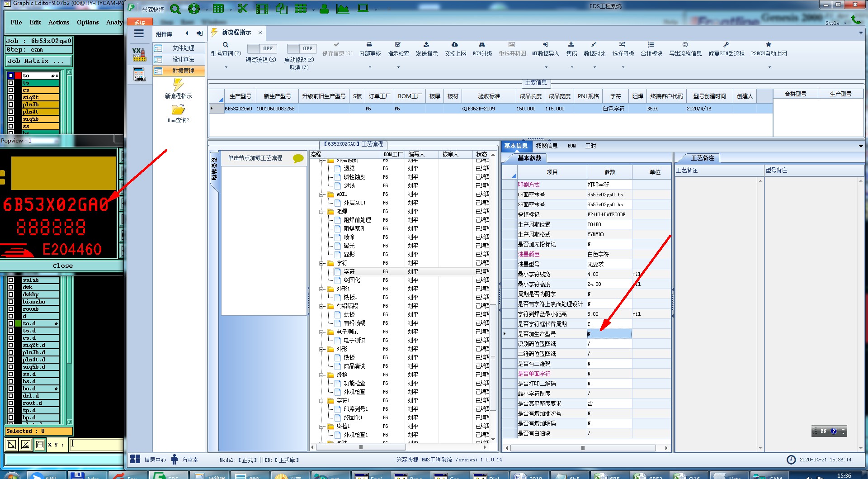Click the X Y coordinate input field
The image size is (868, 479).
(x=96, y=445)
